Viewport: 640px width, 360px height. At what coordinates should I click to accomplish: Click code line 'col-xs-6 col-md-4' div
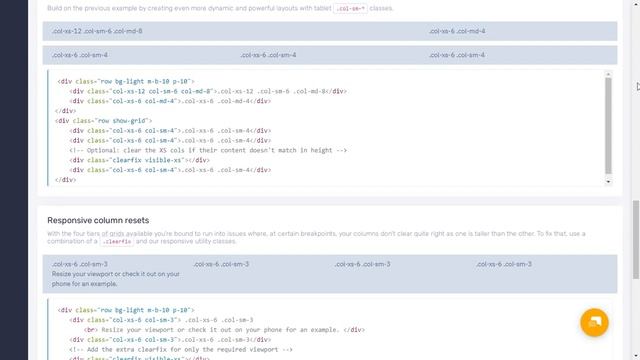click(x=170, y=101)
